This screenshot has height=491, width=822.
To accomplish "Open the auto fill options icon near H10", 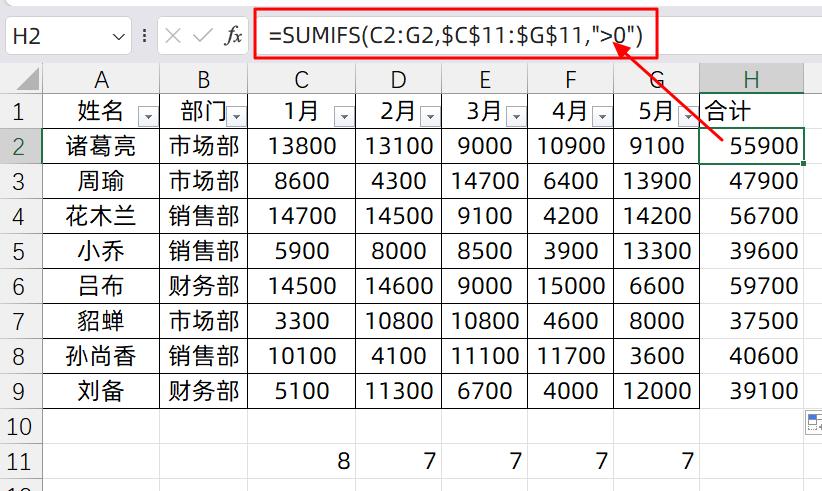I will pyautogui.click(x=814, y=422).
